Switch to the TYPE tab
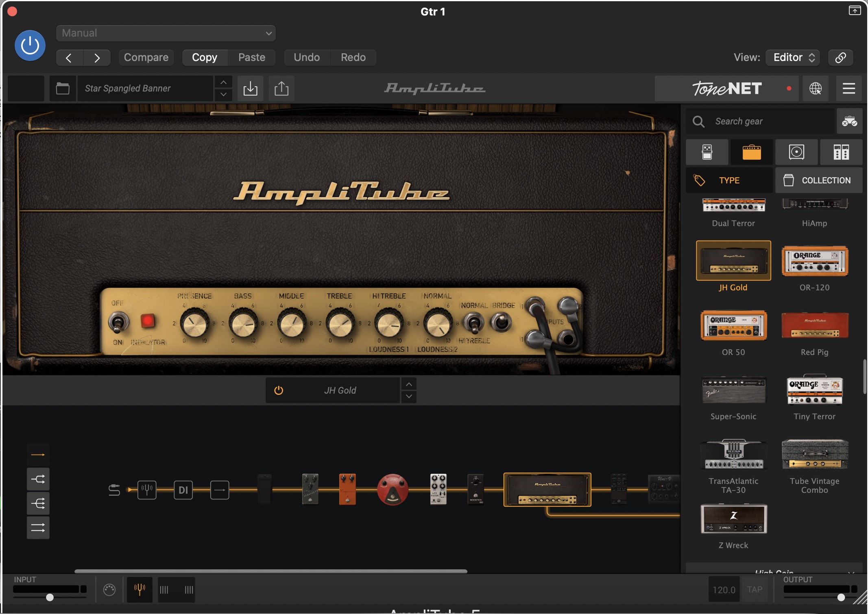 pyautogui.click(x=729, y=180)
